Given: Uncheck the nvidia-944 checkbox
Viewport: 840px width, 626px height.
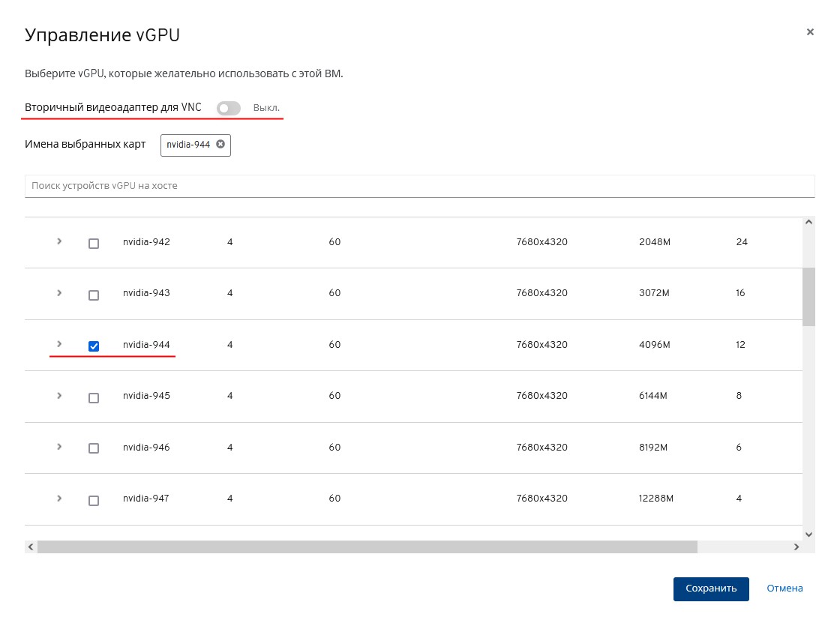Looking at the screenshot, I should (x=94, y=346).
